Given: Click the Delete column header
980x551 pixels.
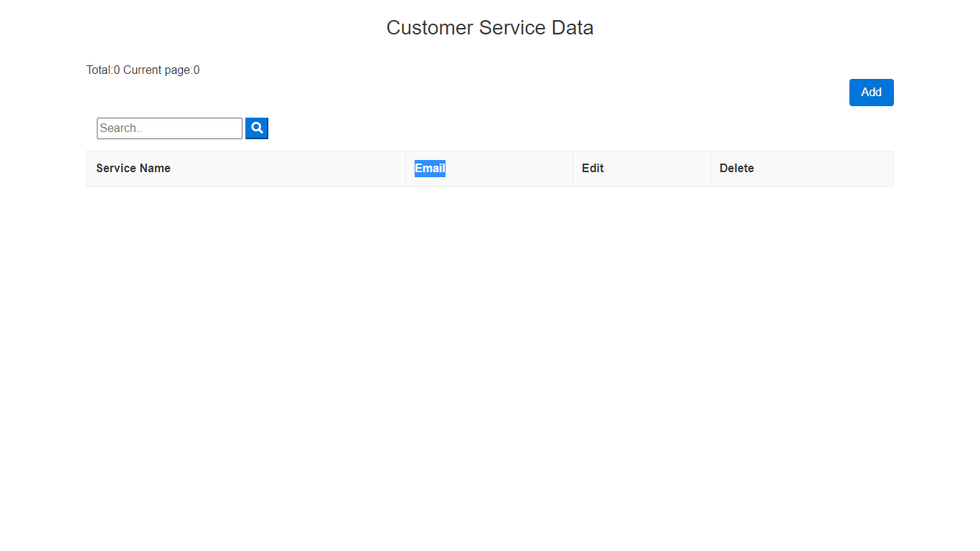Looking at the screenshot, I should tap(736, 169).
